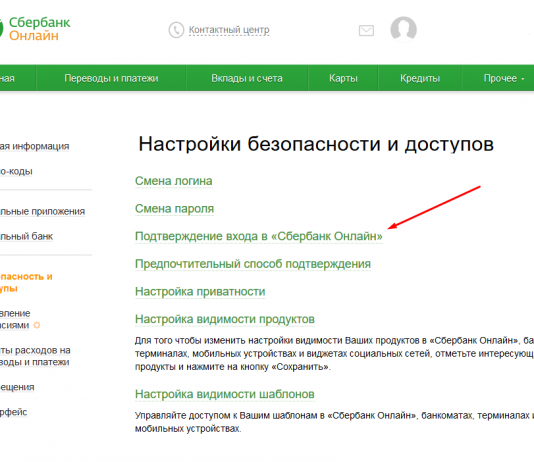The height and width of the screenshot is (462, 534).
Task: Click the phone icon by Контактный центр
Action: pyautogui.click(x=176, y=30)
